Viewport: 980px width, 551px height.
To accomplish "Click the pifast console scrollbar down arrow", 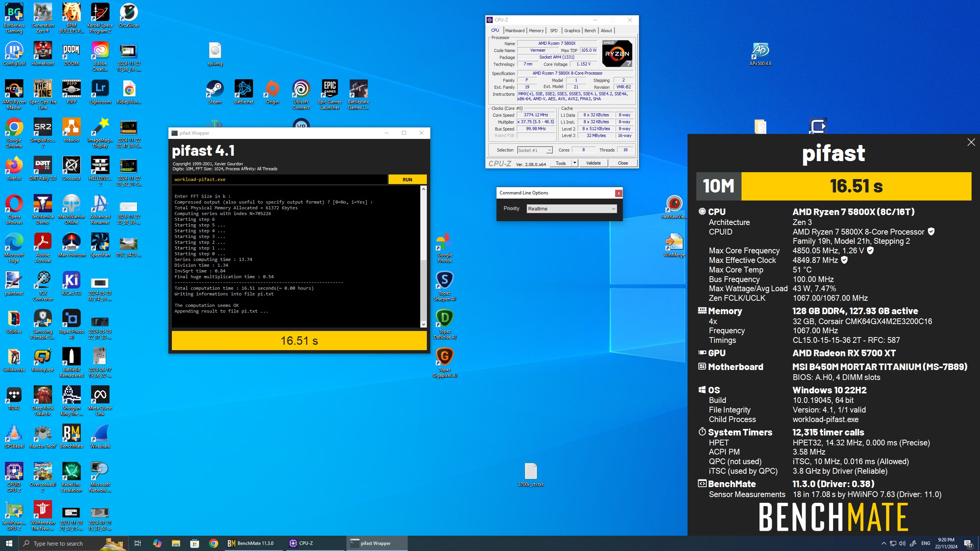I will pos(423,324).
